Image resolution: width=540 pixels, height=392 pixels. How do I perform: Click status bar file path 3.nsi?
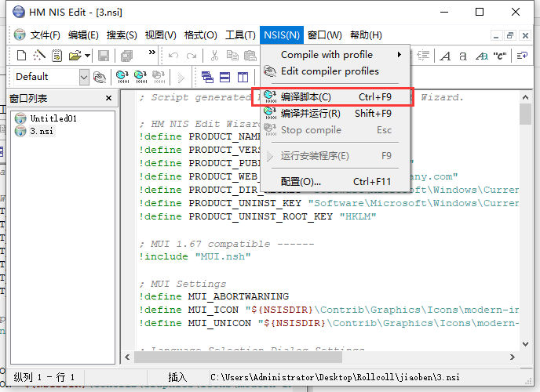click(x=335, y=378)
